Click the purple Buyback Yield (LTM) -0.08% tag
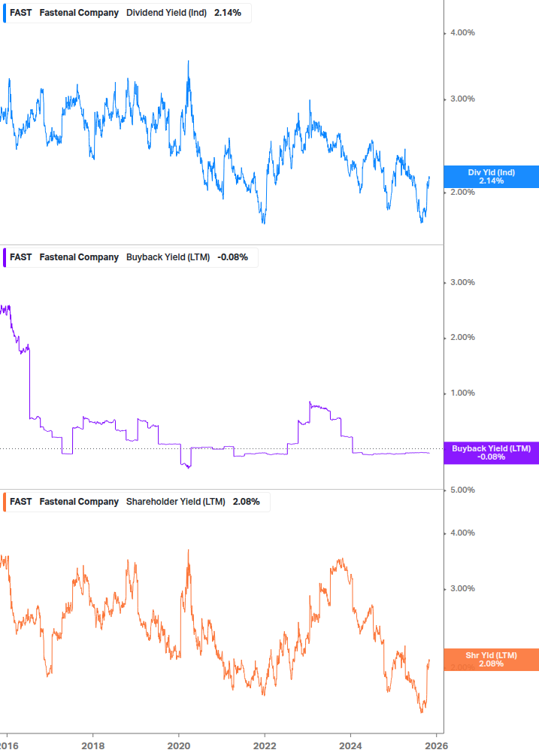The width and height of the screenshot is (539, 756). (492, 453)
